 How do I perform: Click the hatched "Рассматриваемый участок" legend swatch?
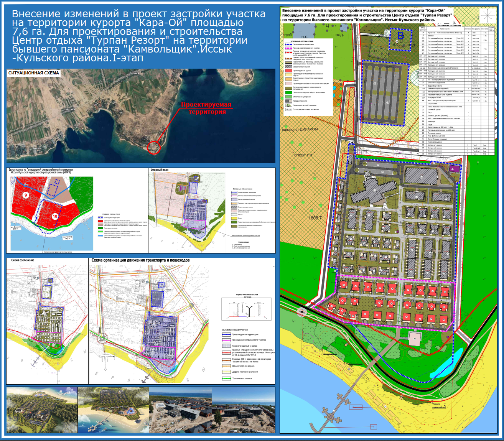pyautogui.click(x=226, y=346)
